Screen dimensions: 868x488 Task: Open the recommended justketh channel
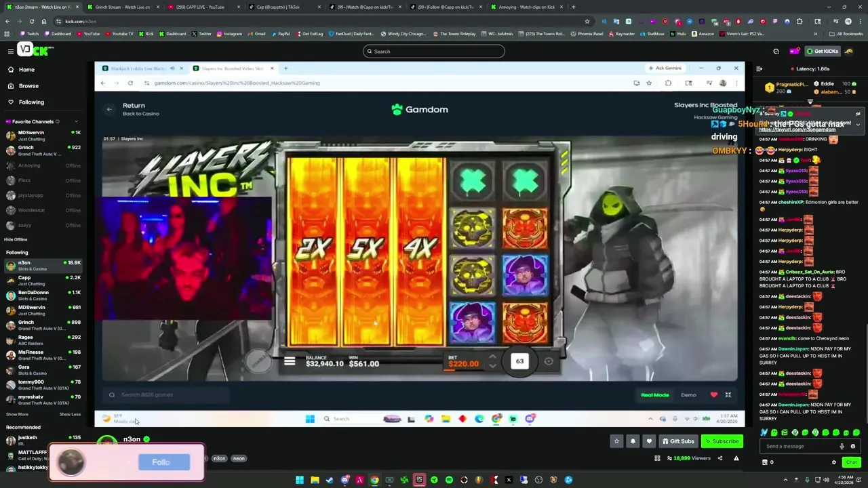[42, 441]
